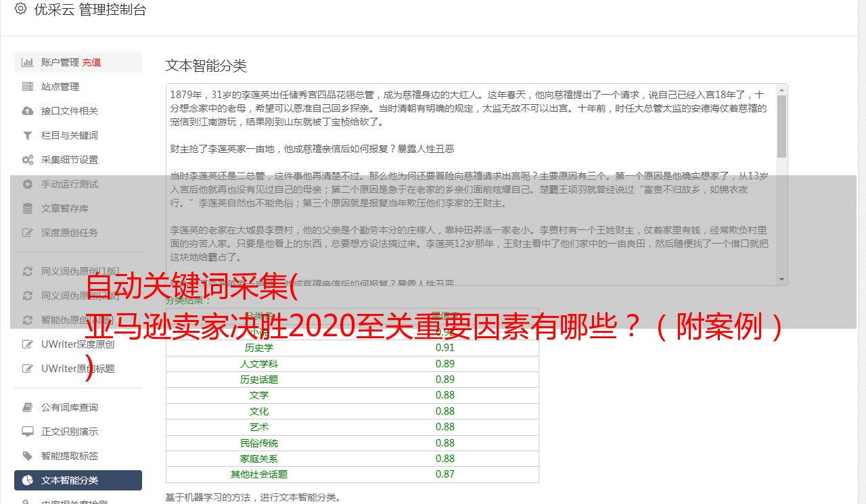Viewport: 866px width, 504px height.
Task: Click the filter icon for 栏目与关键词
Action: [x=28, y=135]
